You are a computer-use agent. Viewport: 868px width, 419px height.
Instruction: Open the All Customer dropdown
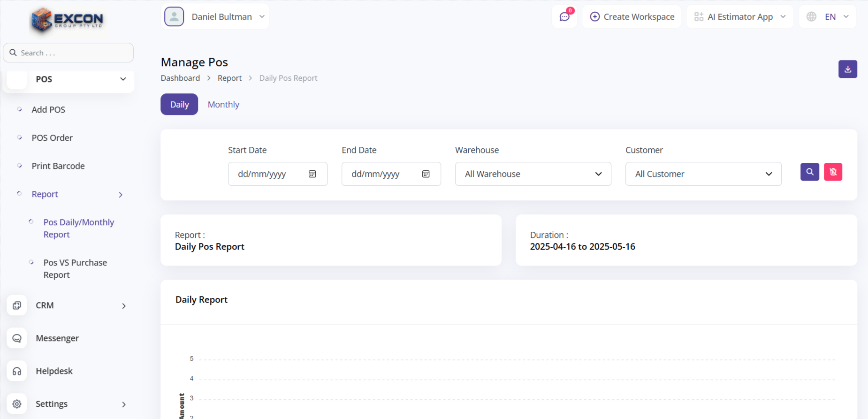click(703, 174)
